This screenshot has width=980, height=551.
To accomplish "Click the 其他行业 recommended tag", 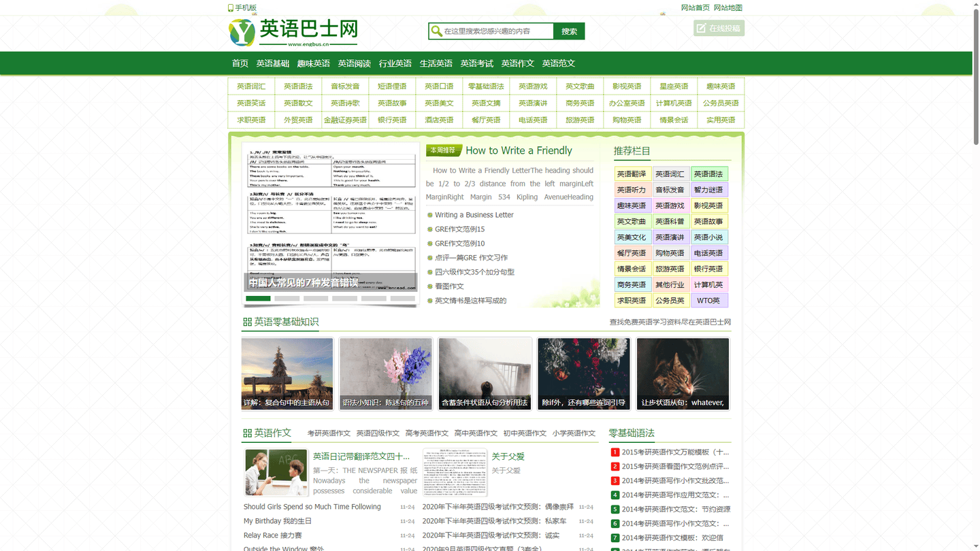I will (670, 285).
